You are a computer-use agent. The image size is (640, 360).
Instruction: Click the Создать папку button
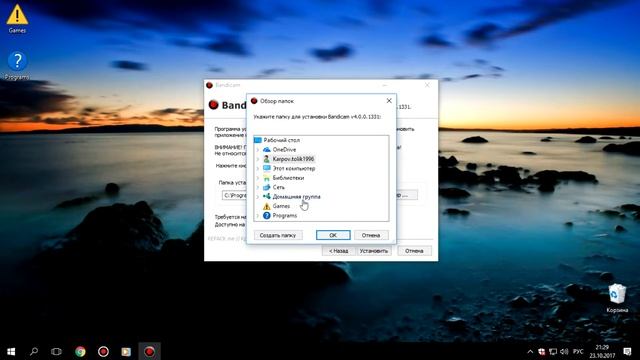point(278,235)
